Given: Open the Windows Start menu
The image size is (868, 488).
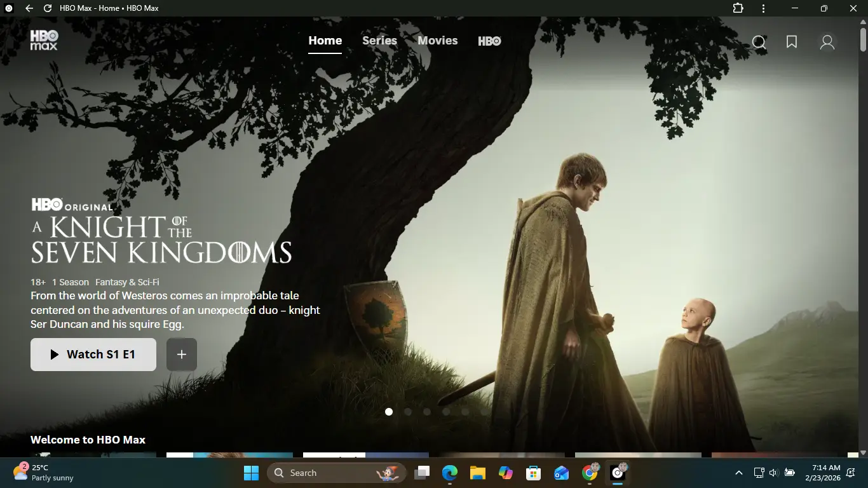Looking at the screenshot, I should point(252,473).
